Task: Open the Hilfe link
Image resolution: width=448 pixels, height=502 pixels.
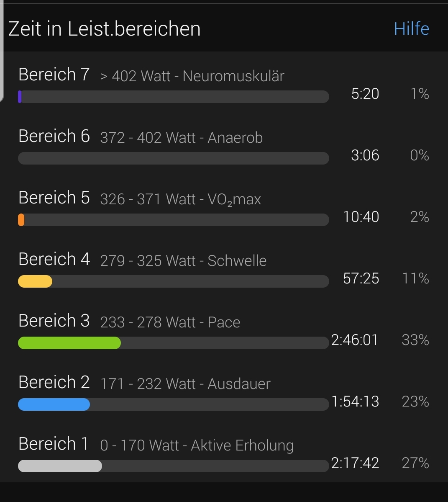Action: (x=411, y=29)
